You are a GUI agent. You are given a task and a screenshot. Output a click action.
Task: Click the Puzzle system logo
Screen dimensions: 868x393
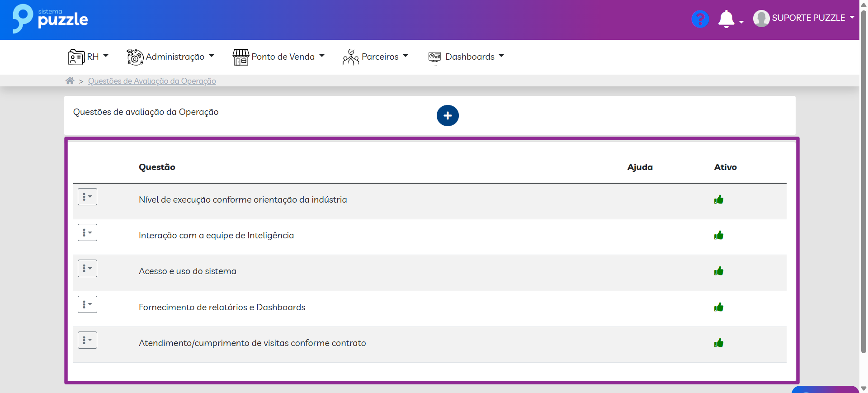[x=50, y=19]
